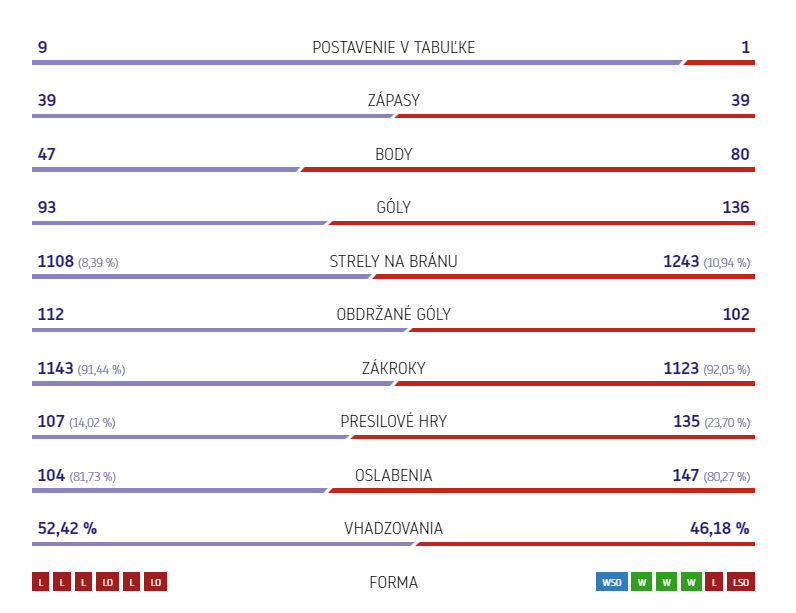Click the OBDRŽANÉ GÓLY label

pyautogui.click(x=393, y=314)
